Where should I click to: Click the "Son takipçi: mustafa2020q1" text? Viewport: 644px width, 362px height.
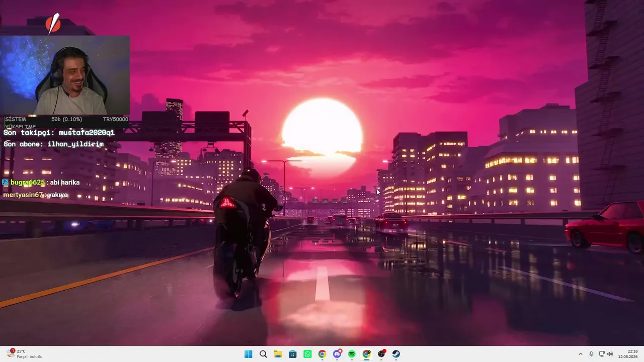point(59,133)
